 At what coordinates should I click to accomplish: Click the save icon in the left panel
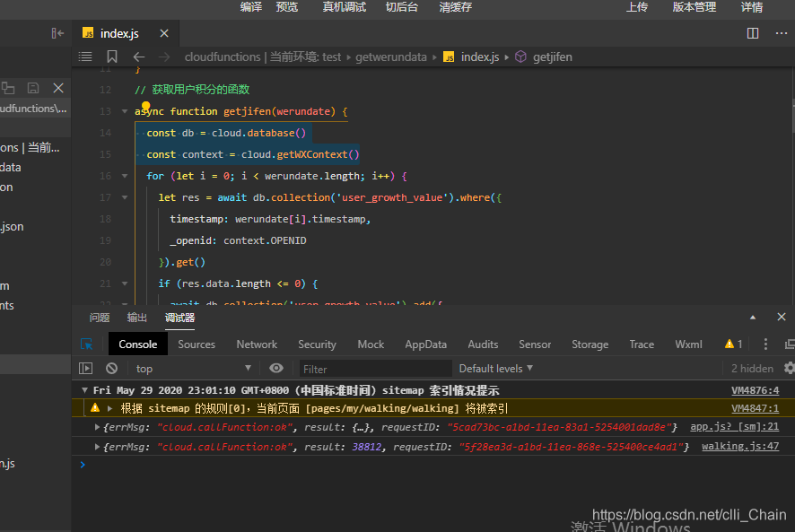pyautogui.click(x=33, y=88)
